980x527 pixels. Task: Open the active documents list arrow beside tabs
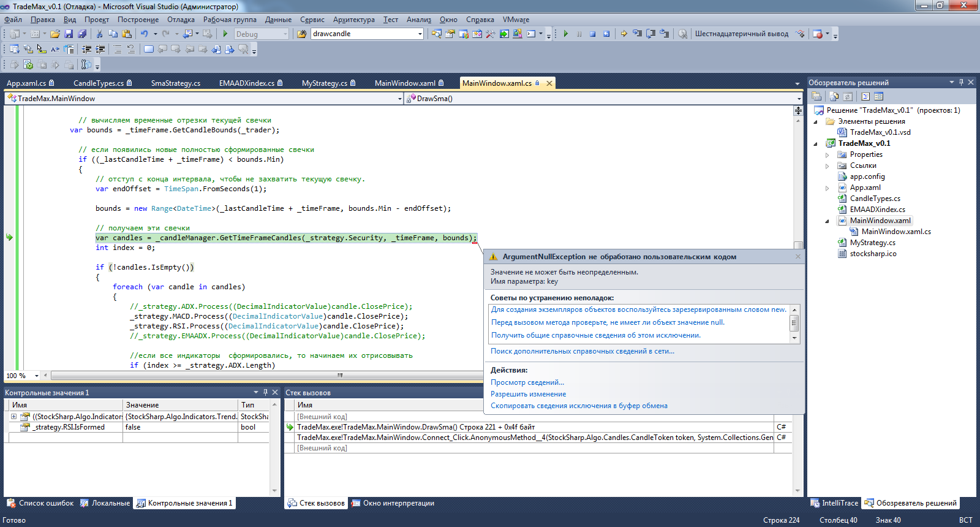(x=797, y=83)
